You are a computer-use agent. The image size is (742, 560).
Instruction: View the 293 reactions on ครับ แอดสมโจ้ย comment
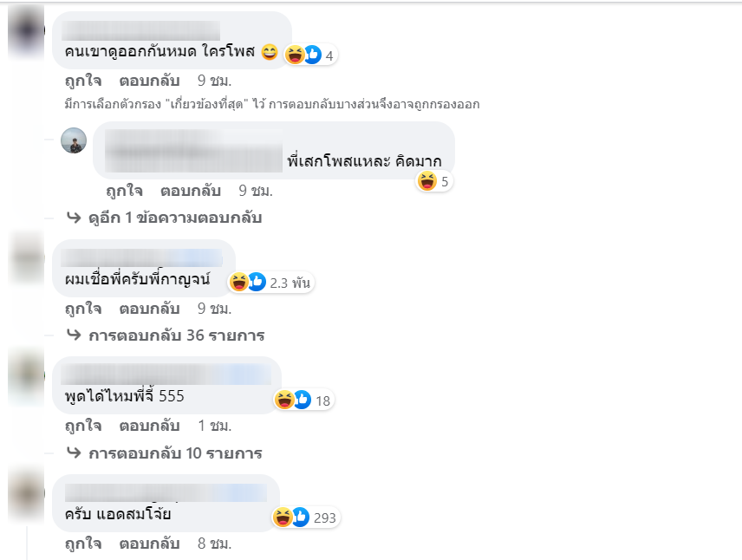tap(306, 518)
